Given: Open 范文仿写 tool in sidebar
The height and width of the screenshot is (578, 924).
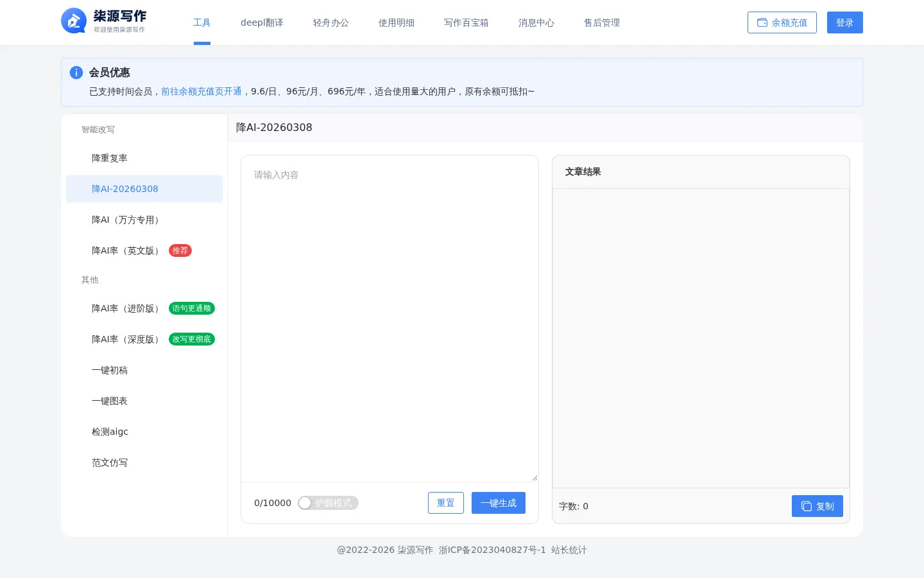Looking at the screenshot, I should pyautogui.click(x=144, y=462).
